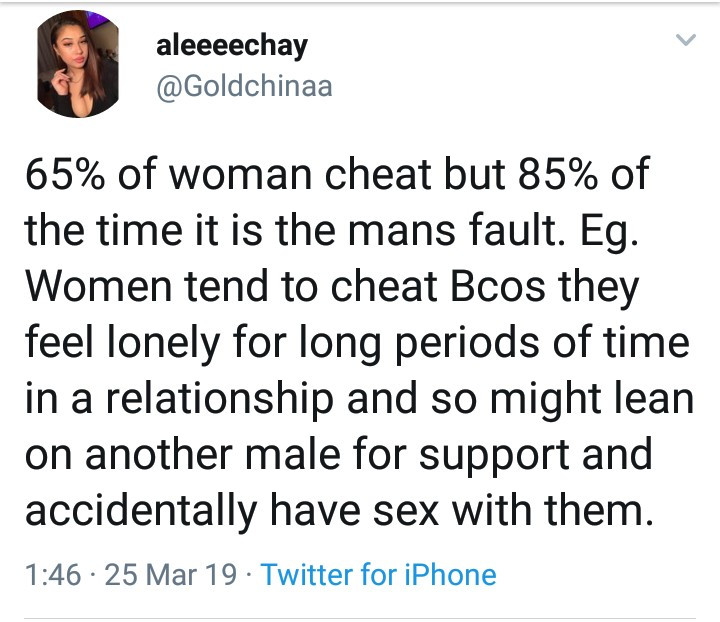Click the @Goldchinaa handle
Screen dimensions: 720x622
(x=244, y=87)
